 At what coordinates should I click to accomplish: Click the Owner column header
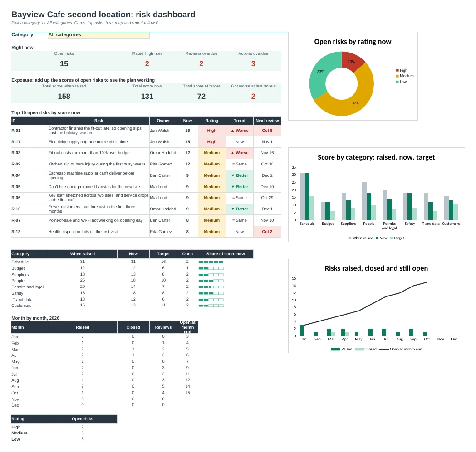point(163,121)
